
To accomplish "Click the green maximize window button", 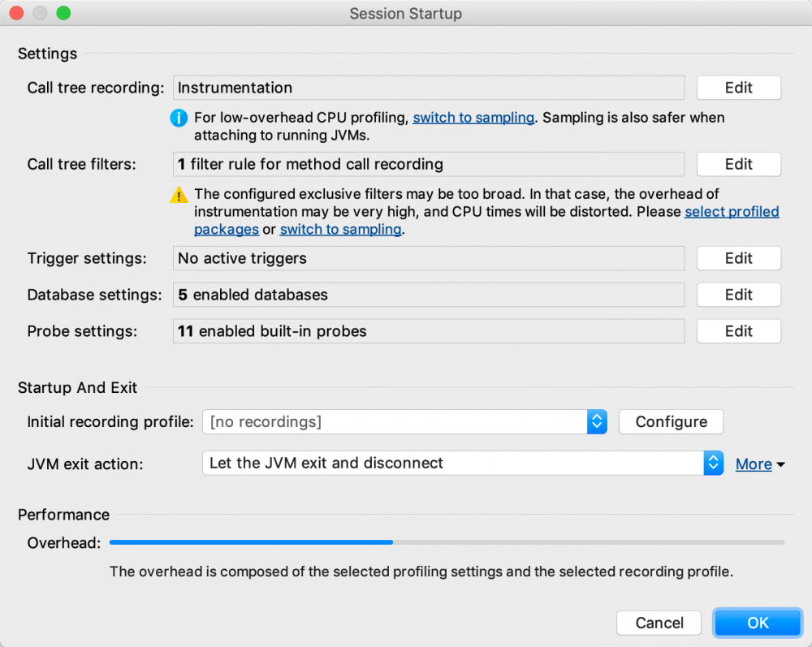I will tap(63, 13).
